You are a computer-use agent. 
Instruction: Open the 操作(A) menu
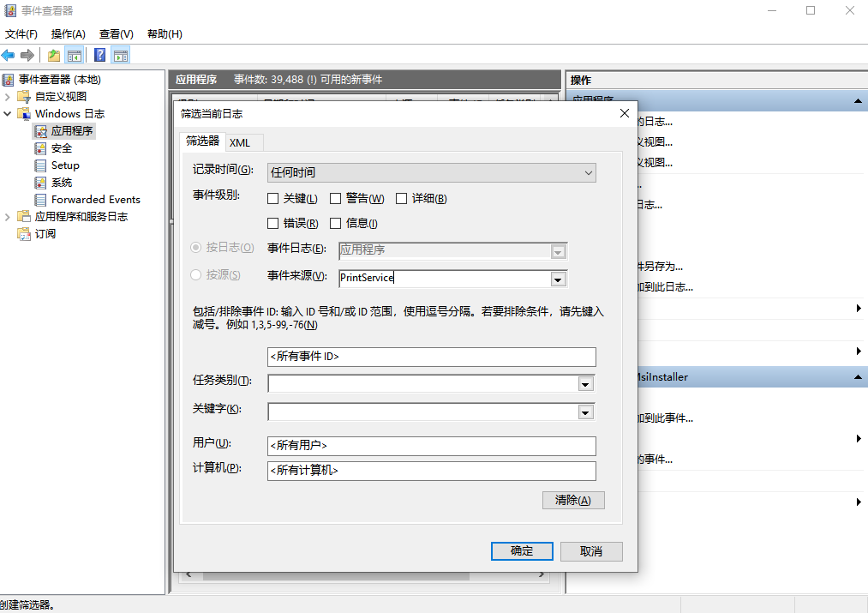(x=69, y=34)
